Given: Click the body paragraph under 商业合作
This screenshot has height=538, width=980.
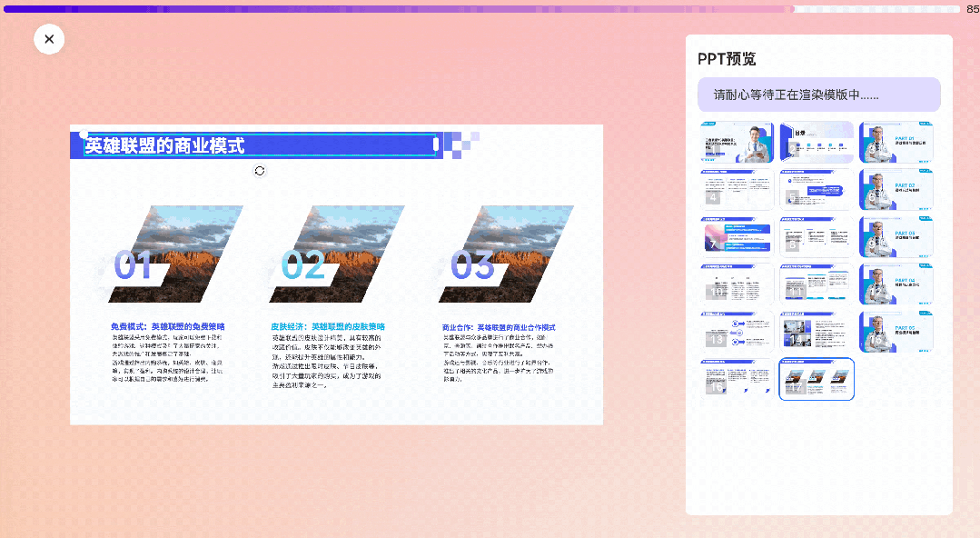Looking at the screenshot, I should tap(499, 358).
